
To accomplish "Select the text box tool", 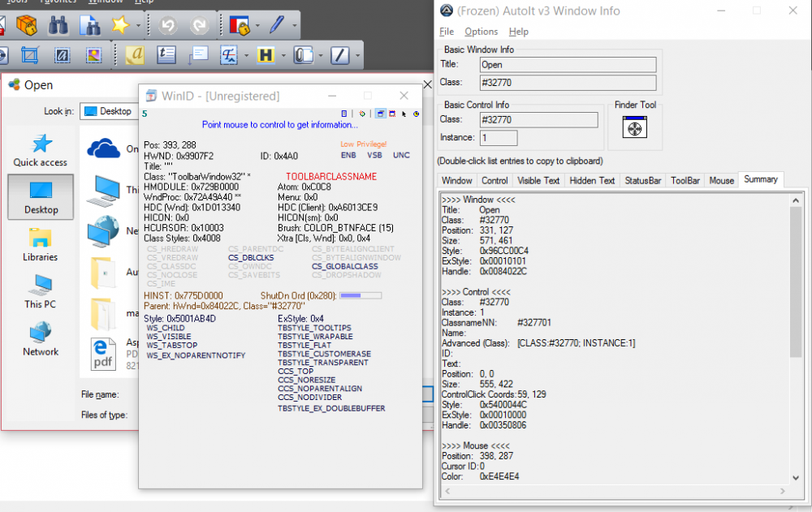I will 166,55.
